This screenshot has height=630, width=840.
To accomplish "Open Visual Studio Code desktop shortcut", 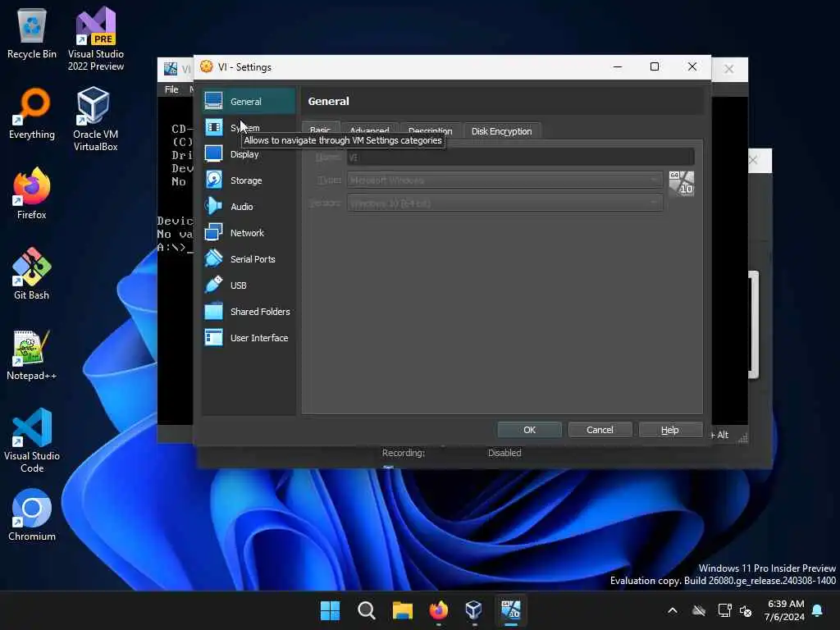I will tap(32, 441).
